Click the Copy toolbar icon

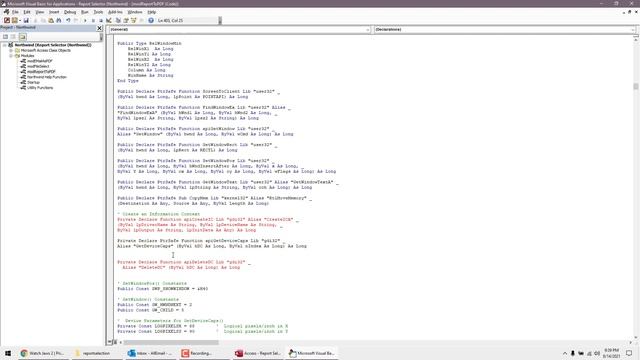coord(43,20)
